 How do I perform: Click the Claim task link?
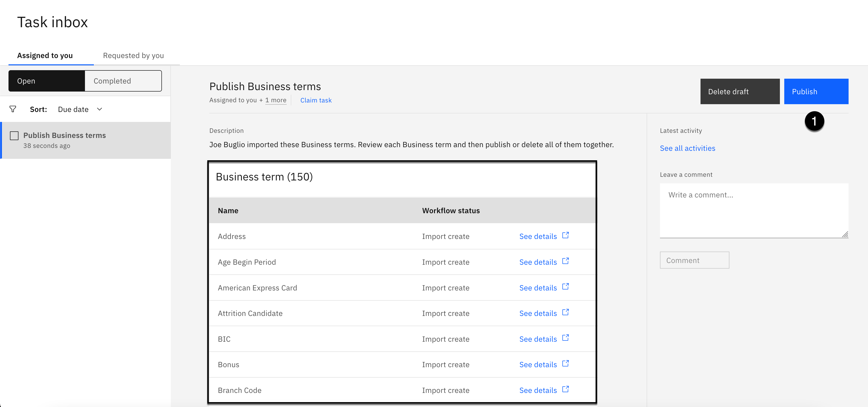(x=316, y=100)
